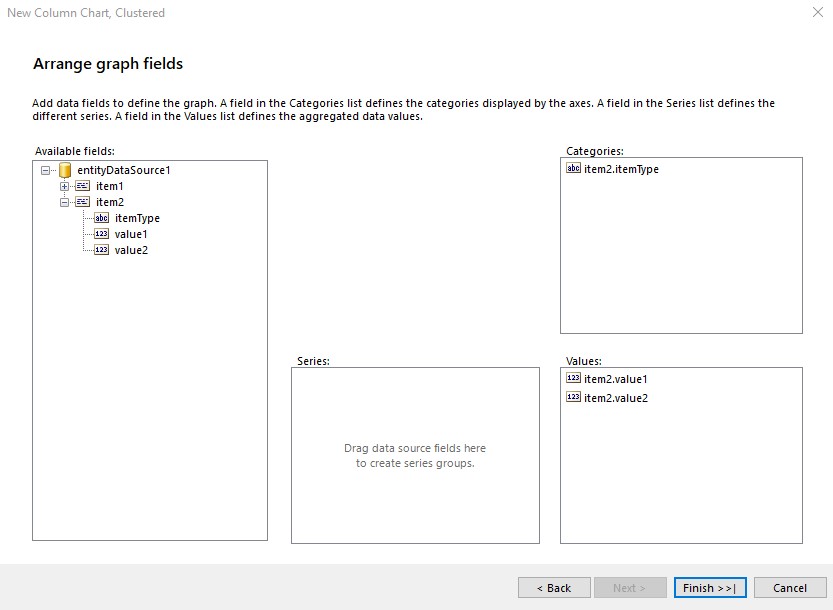Select itemType field in Available fields
Image resolution: width=833 pixels, height=610 pixels.
[137, 218]
